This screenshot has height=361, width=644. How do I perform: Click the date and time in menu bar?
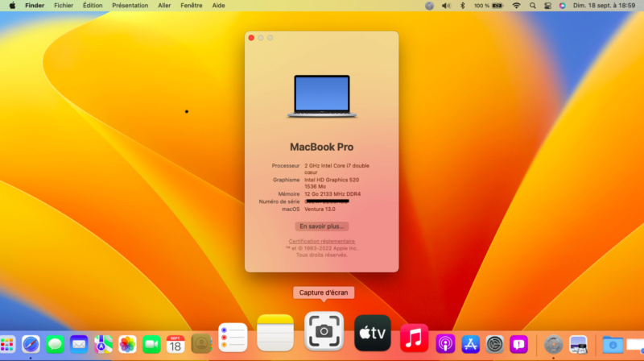click(604, 6)
